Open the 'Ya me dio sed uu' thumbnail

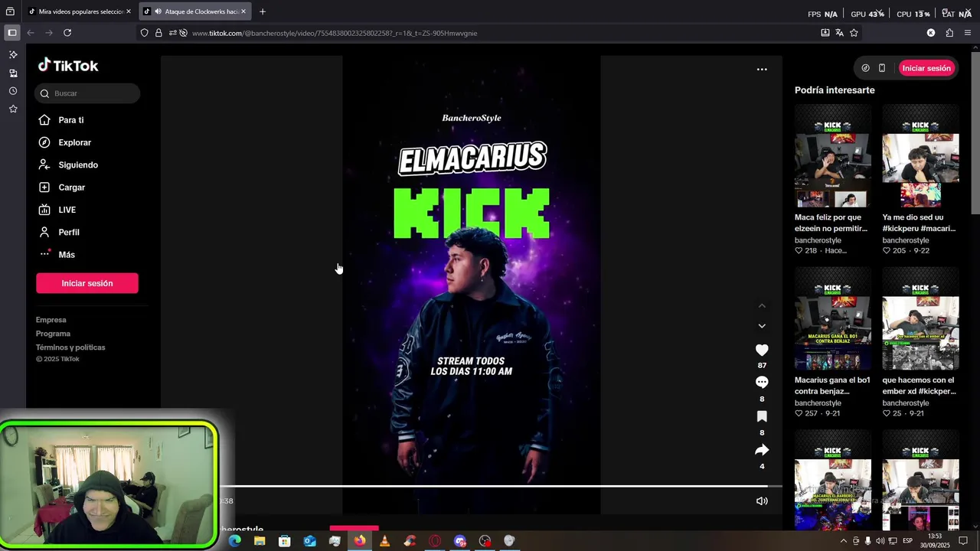pyautogui.click(x=920, y=156)
